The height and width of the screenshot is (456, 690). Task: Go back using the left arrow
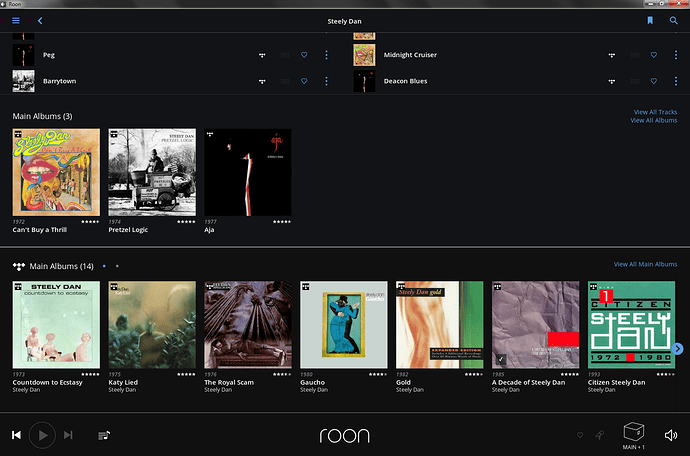tap(40, 21)
